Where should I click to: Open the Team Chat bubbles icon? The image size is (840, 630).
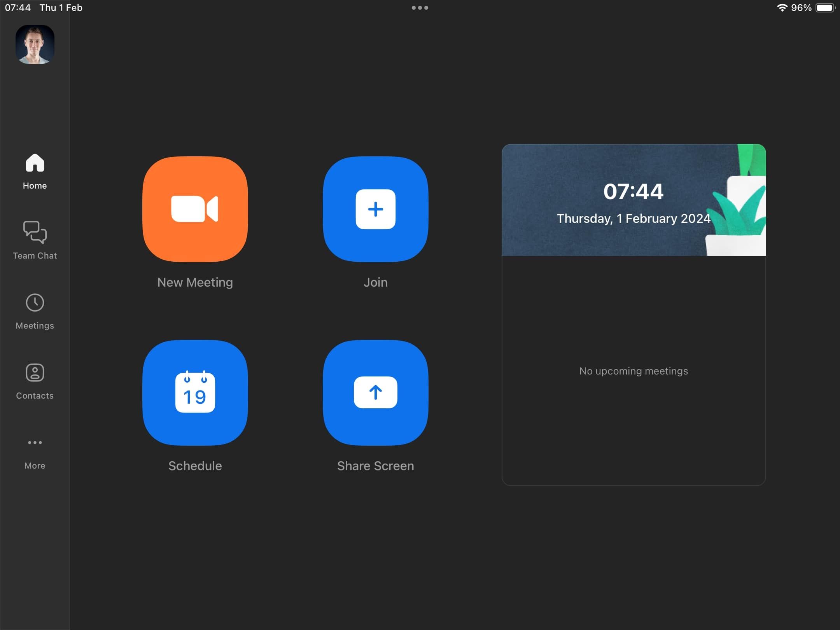point(35,232)
